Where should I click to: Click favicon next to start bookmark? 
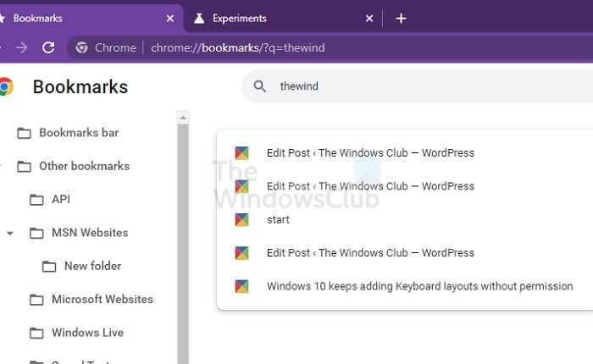[x=241, y=219]
